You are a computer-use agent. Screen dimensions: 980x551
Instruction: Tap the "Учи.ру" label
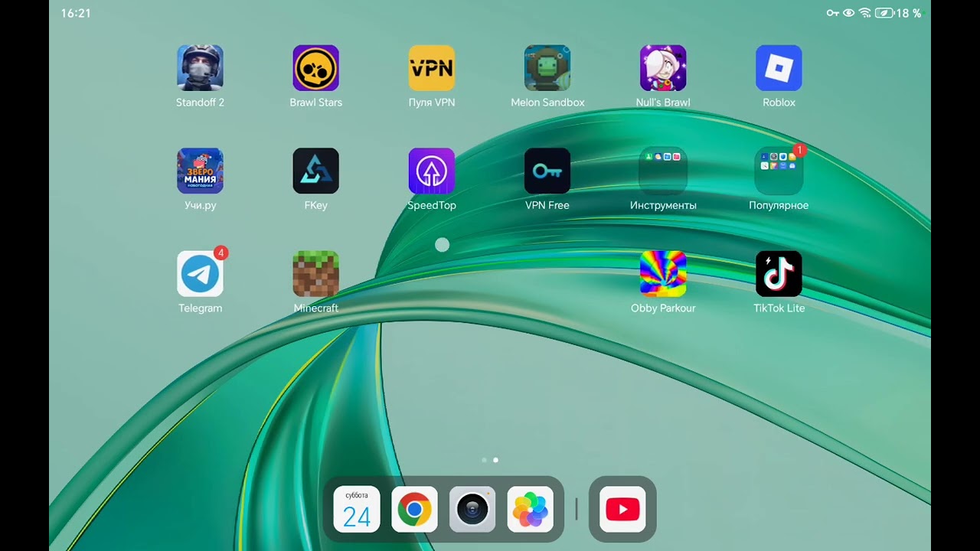point(200,205)
